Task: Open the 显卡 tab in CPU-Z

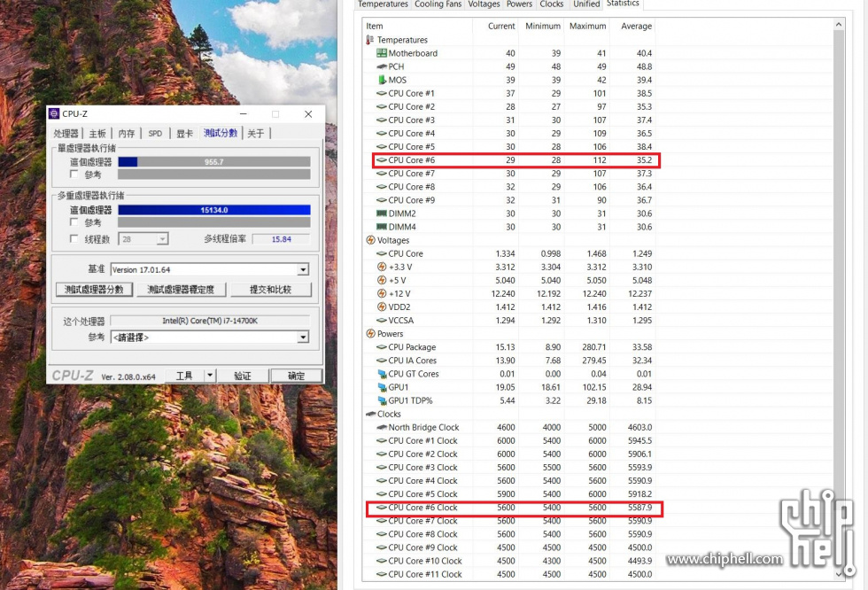Action: pos(185,133)
